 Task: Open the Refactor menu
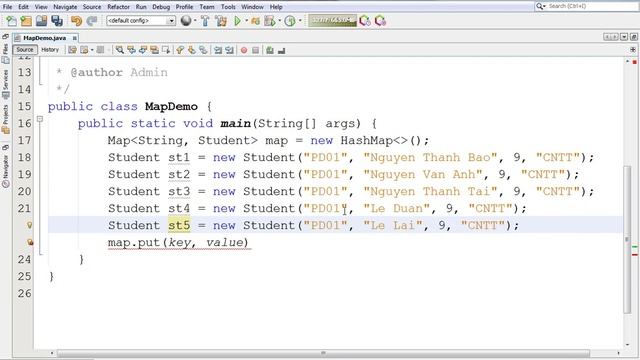118,7
